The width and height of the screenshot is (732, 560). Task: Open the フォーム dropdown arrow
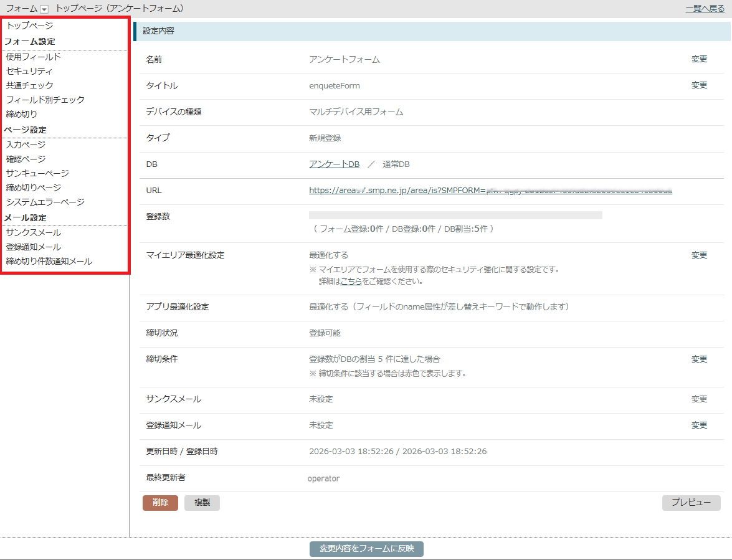coord(44,9)
